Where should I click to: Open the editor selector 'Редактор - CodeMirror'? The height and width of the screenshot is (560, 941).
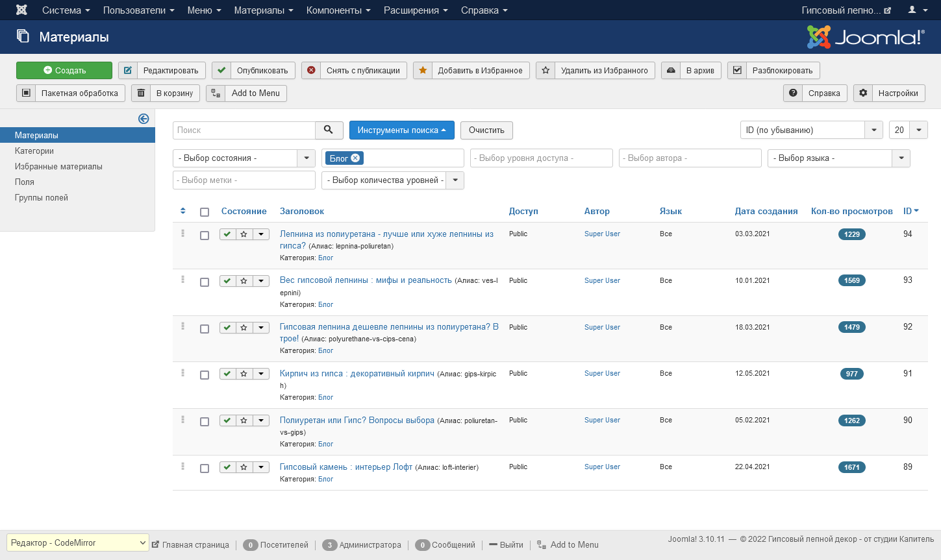[x=78, y=542]
